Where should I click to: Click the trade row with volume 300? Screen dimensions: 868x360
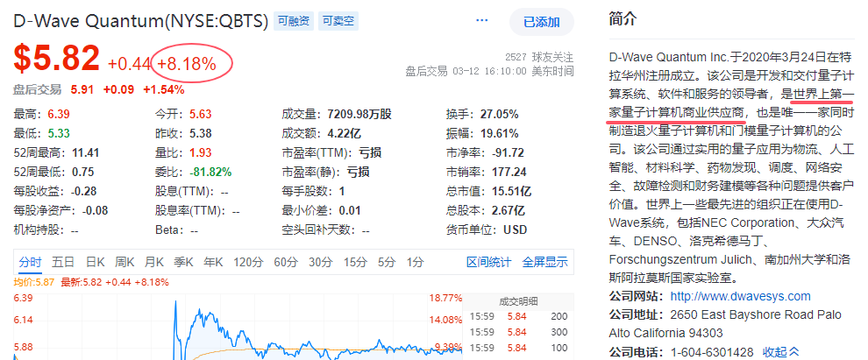(518, 332)
